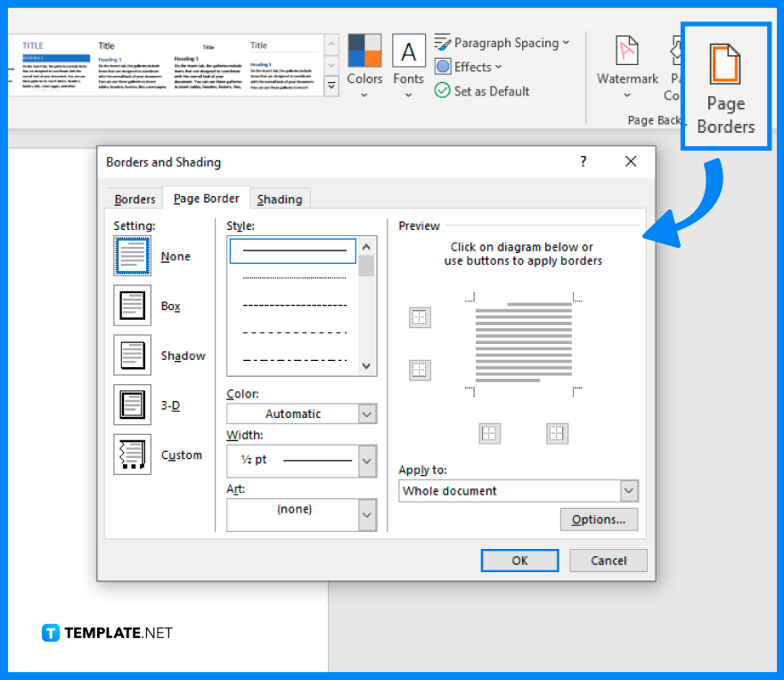
Task: Select the Shadow border setting
Action: [132, 355]
